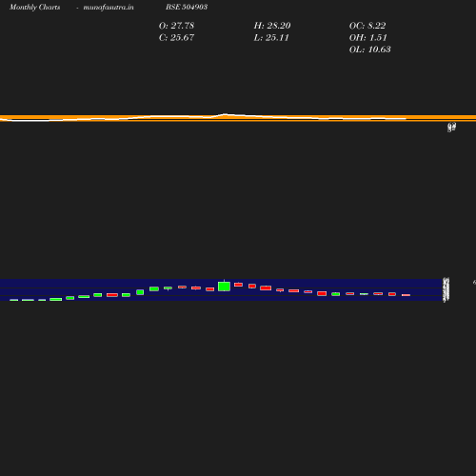Click the high price value H: 28.20
The height and width of the screenshot is (476, 476).
pyautogui.click(x=272, y=26)
